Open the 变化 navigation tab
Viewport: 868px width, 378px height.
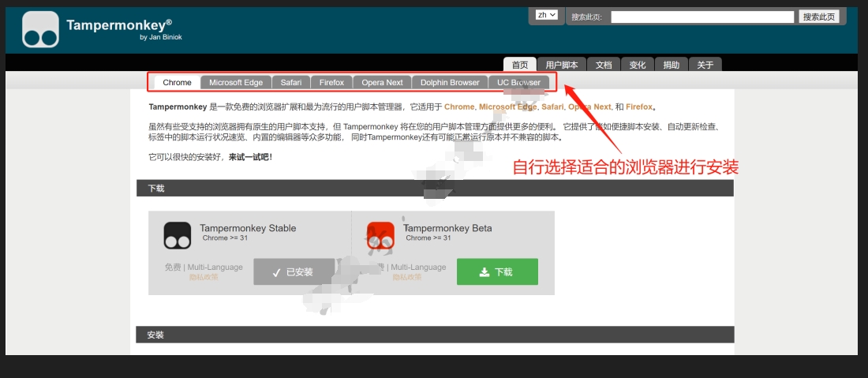pyautogui.click(x=637, y=65)
